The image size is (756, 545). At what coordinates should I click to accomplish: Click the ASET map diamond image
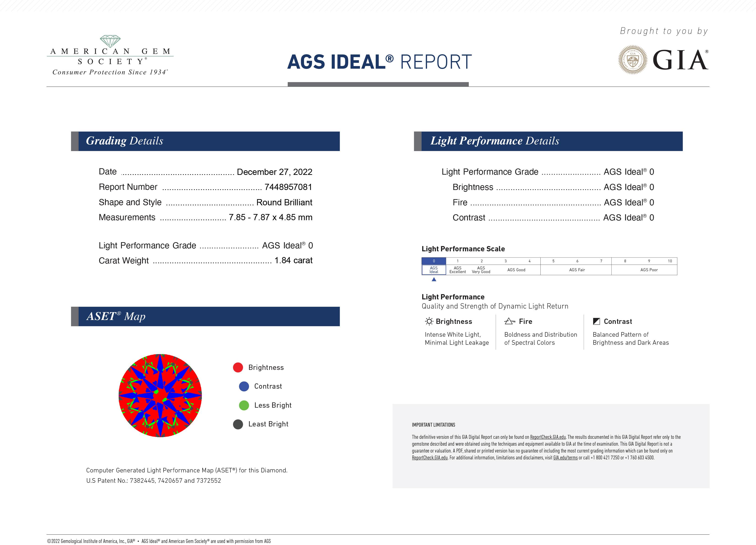(x=160, y=396)
